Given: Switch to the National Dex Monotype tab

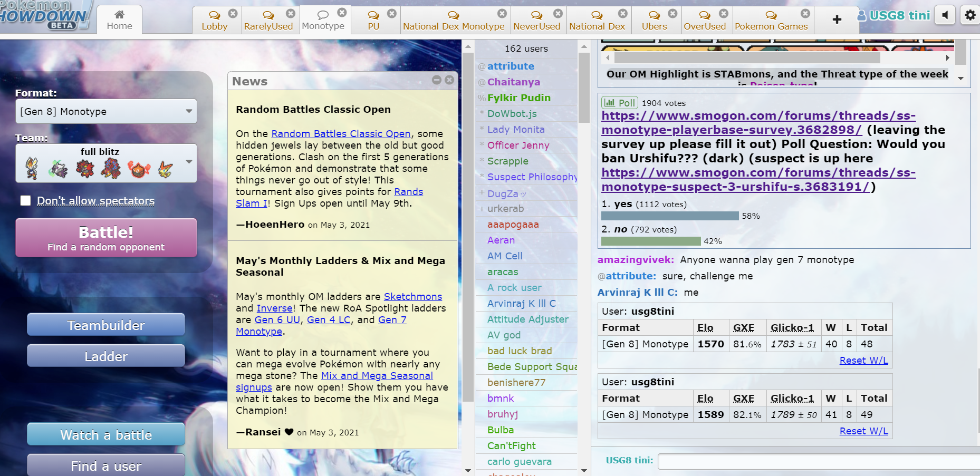Looking at the screenshot, I should [454, 20].
